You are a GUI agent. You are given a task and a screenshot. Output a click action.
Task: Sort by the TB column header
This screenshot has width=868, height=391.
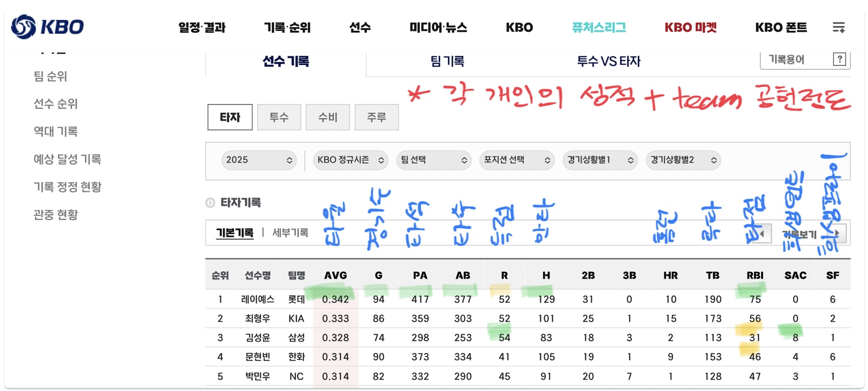(x=713, y=276)
